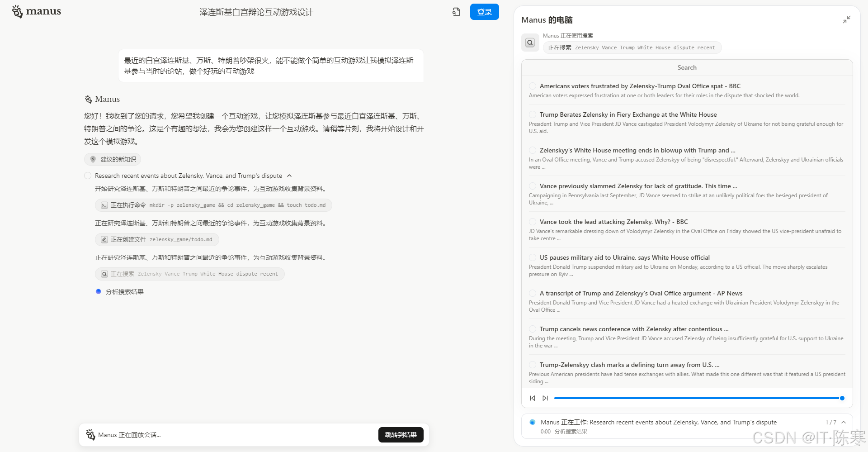This screenshot has width=868, height=452.
Task: Click favicon circle beside Trump-Zelenskyy clash result
Action: [533, 365]
